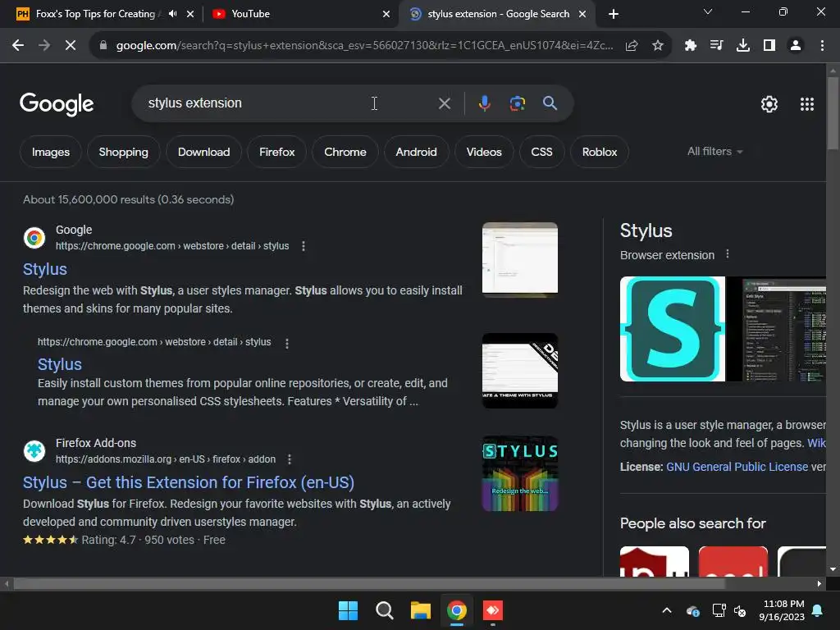The image size is (840, 630).
Task: Click the vertical page scrollbar thumb
Action: point(833,113)
